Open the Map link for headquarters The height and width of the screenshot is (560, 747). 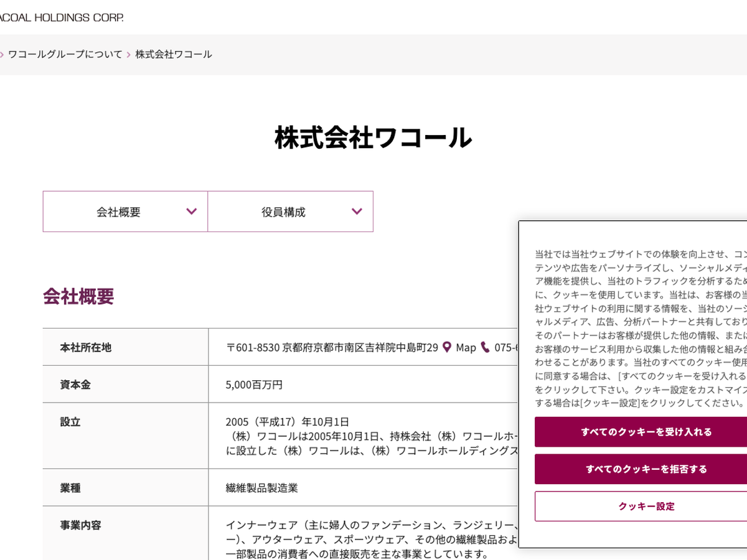click(466, 347)
